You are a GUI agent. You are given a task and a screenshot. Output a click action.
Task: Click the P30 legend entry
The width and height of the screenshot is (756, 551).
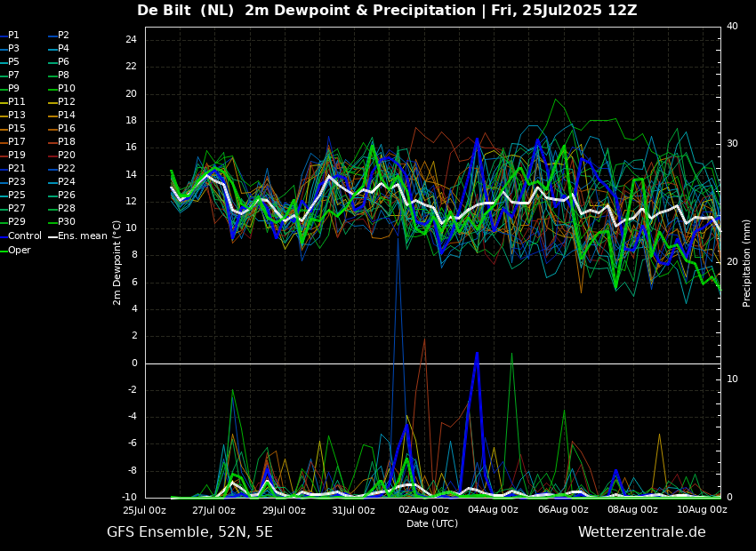(67, 222)
